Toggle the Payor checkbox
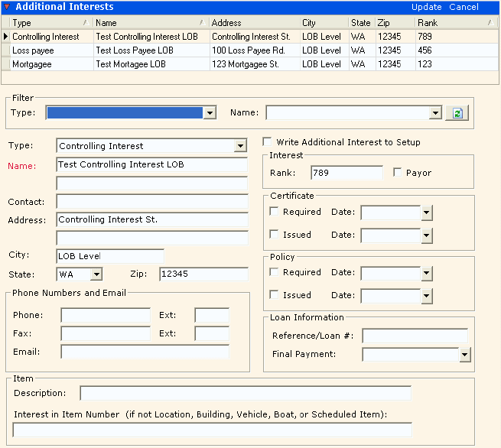The image size is (501, 448). point(397,173)
